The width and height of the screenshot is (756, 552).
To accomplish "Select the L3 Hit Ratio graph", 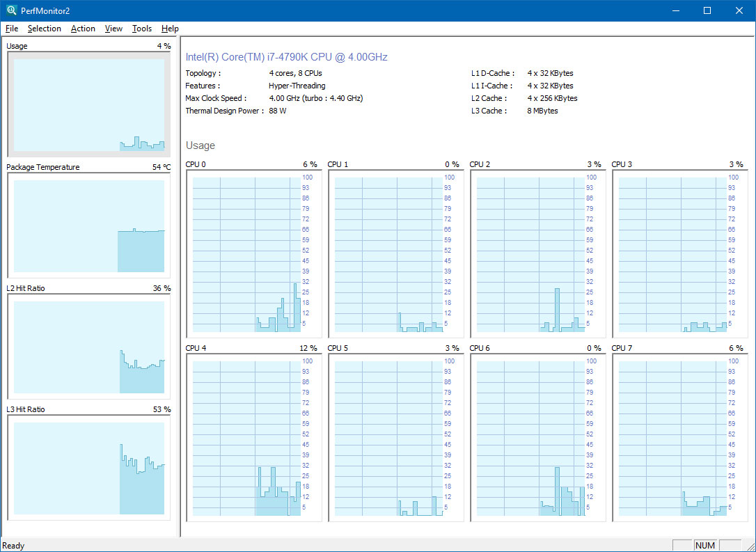I will 88,468.
